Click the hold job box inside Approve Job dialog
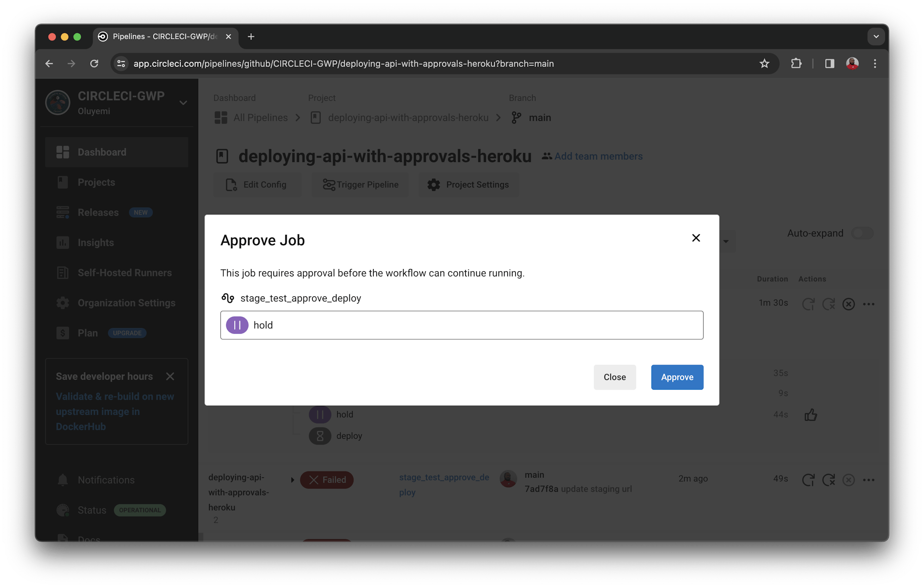The image size is (924, 588). (x=462, y=325)
